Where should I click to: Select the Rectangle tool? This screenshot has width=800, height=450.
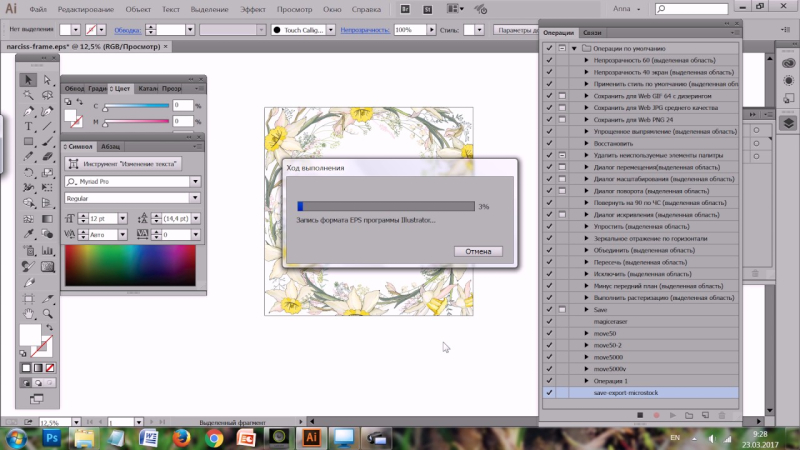[x=29, y=142]
